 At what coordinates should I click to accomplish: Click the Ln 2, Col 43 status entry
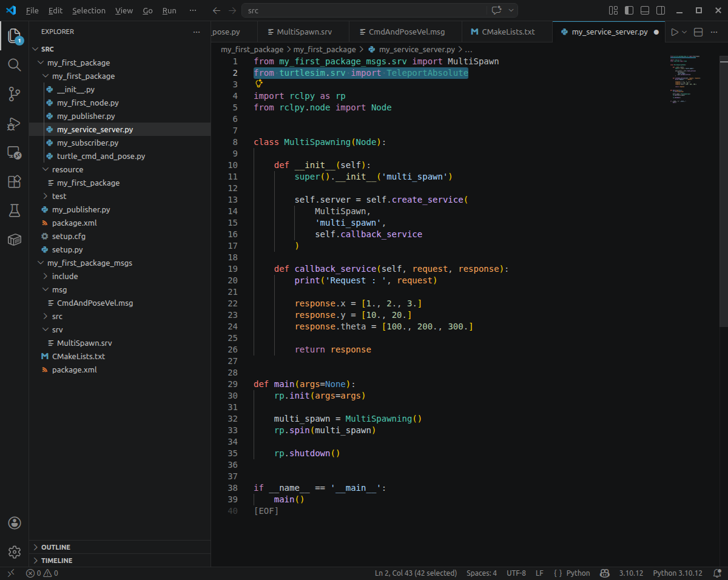(x=416, y=573)
